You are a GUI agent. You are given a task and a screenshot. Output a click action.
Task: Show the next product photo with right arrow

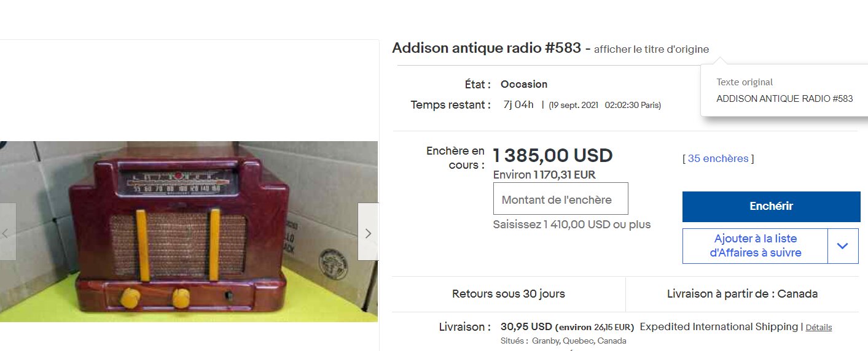point(368,232)
